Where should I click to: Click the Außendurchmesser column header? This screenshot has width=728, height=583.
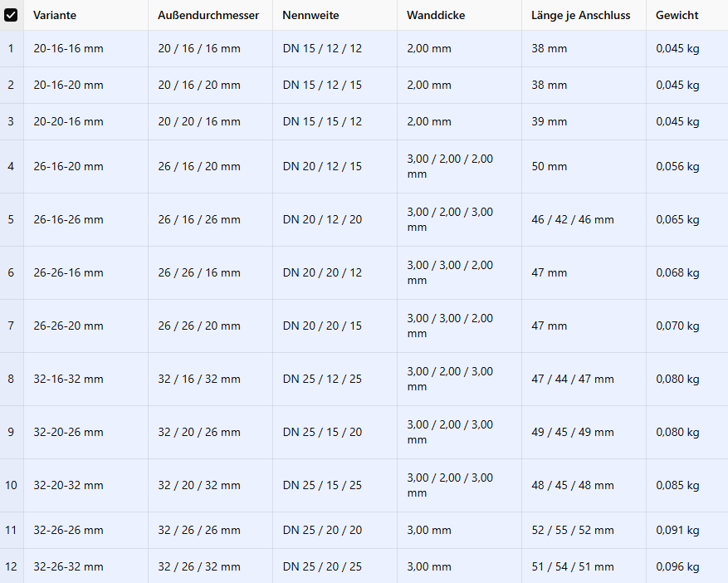click(x=210, y=15)
